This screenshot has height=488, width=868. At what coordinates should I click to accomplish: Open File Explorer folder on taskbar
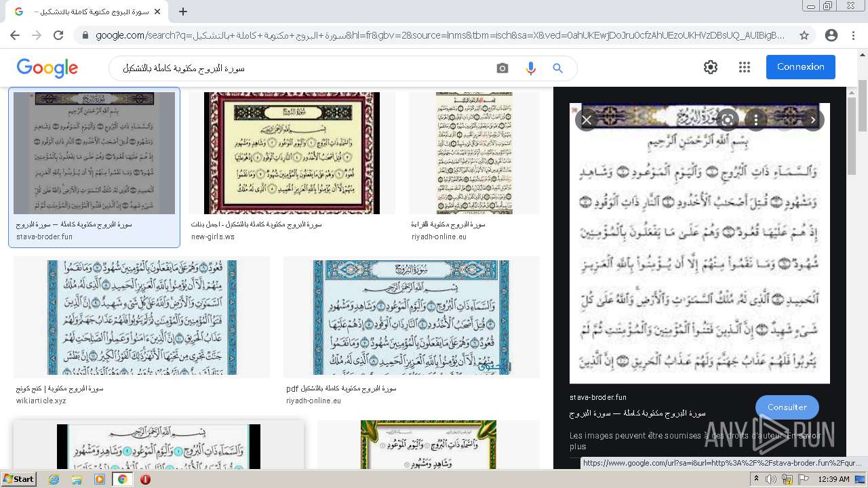coord(77,479)
